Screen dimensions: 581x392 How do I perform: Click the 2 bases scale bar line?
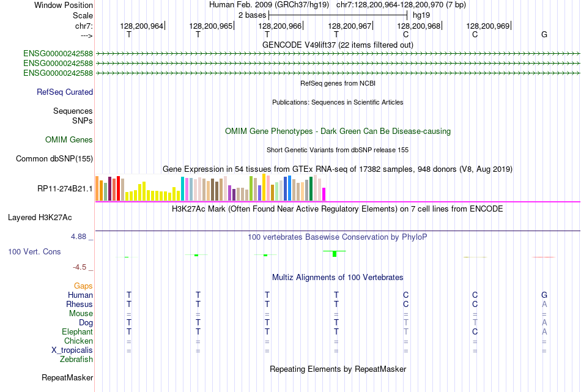tap(338, 15)
